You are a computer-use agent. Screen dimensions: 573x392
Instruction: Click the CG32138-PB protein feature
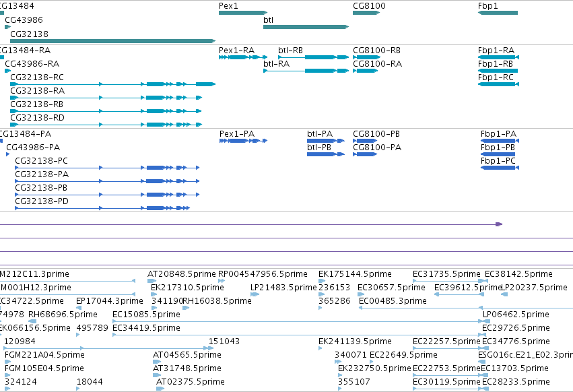(107, 195)
